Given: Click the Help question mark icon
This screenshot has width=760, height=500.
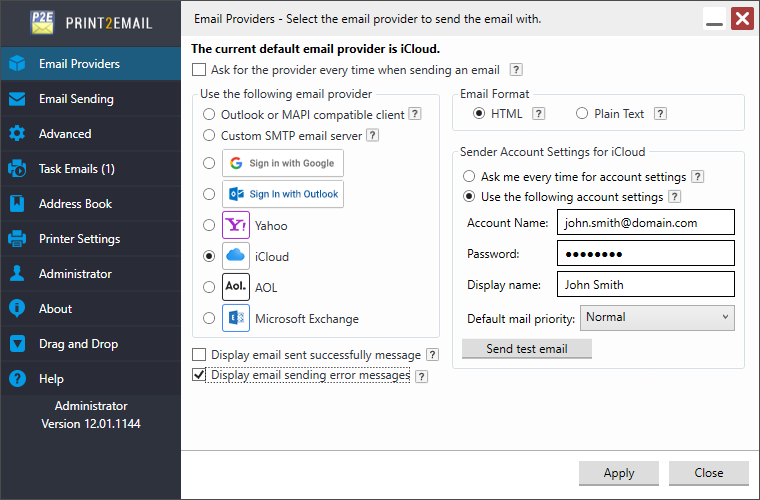Looking at the screenshot, I should click(17, 378).
